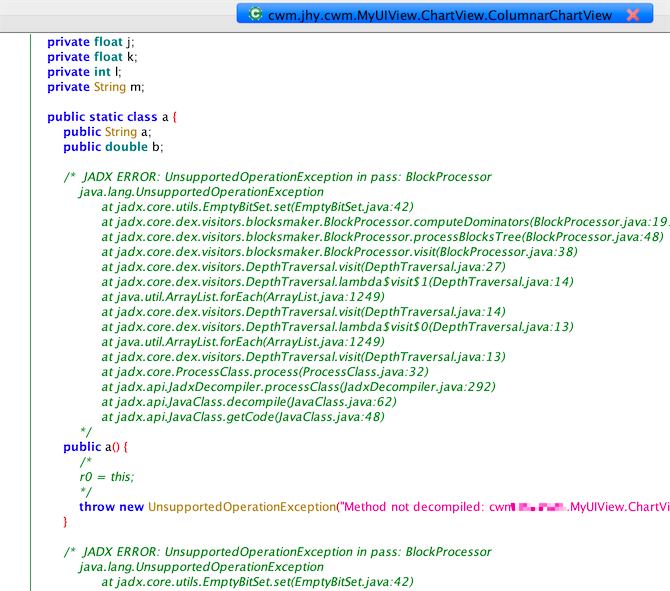Screen dimensions: 670x591
Task: Click the 'BlockProcessor.visit(BlockProcessor.java:38)' line
Action: [340, 252]
